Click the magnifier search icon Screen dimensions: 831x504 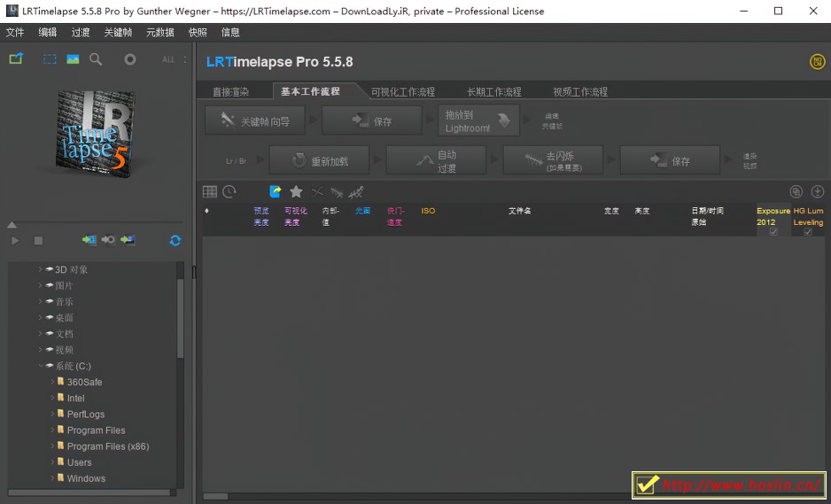click(96, 59)
